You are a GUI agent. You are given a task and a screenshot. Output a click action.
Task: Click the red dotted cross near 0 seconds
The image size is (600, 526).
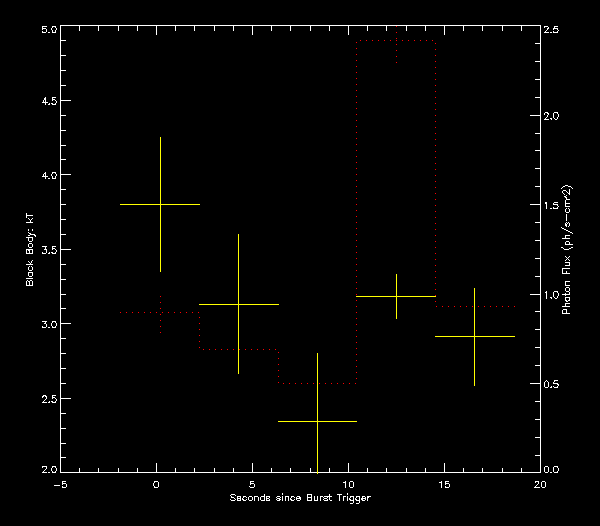pyautogui.click(x=160, y=313)
